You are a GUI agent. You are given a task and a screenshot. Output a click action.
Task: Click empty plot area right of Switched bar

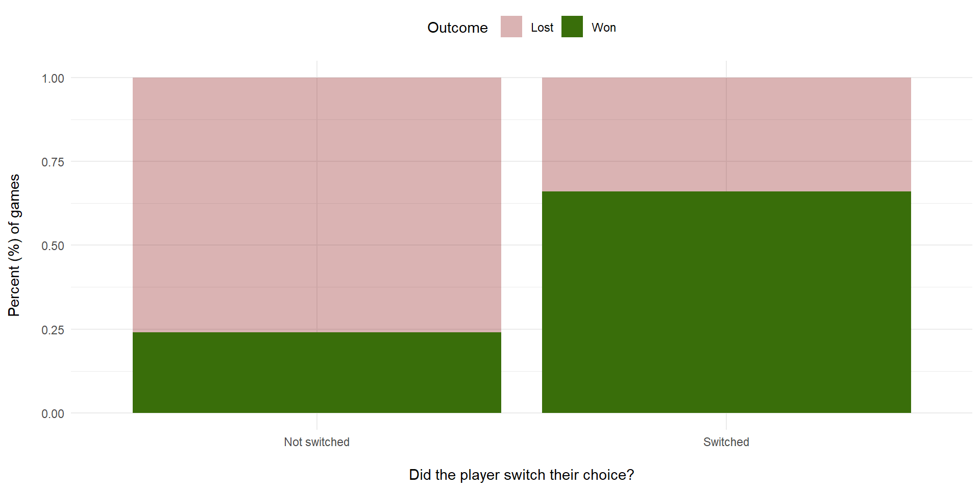[x=942, y=245]
